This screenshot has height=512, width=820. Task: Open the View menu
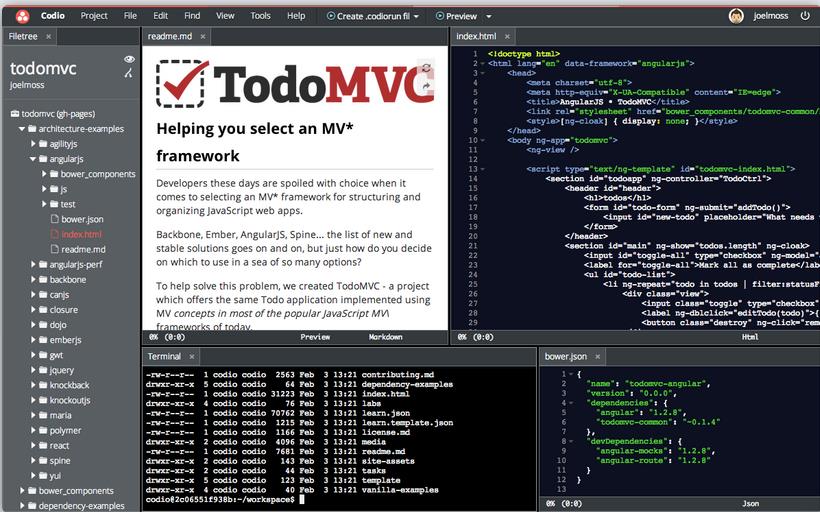[x=225, y=16]
